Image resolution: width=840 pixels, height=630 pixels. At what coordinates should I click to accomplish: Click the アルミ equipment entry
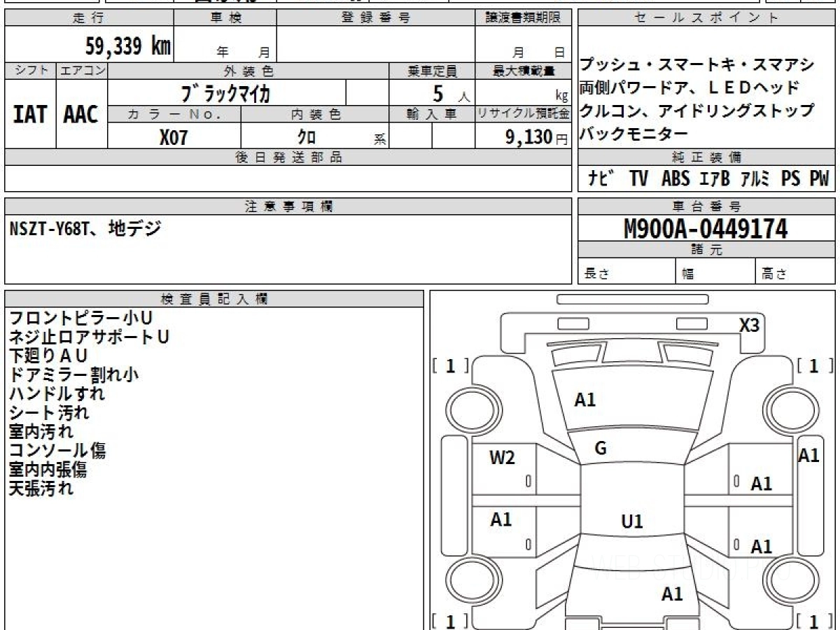coord(755,178)
